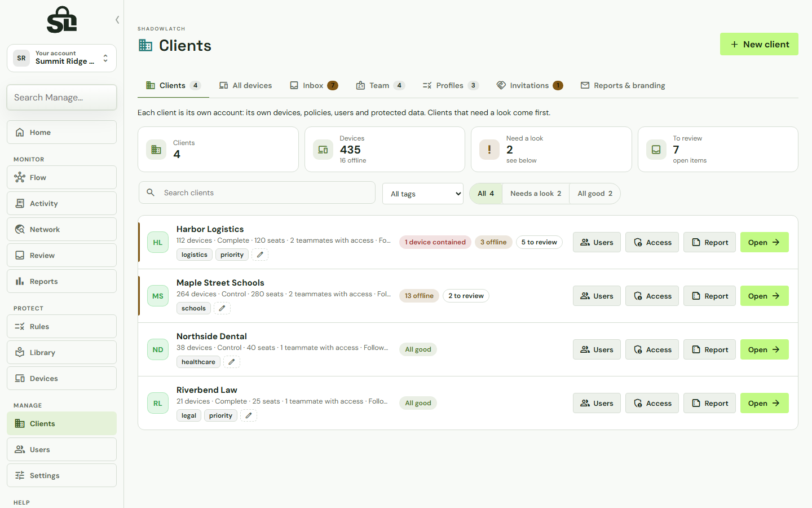
Task: Click the 5 to review badge
Action: 539,242
